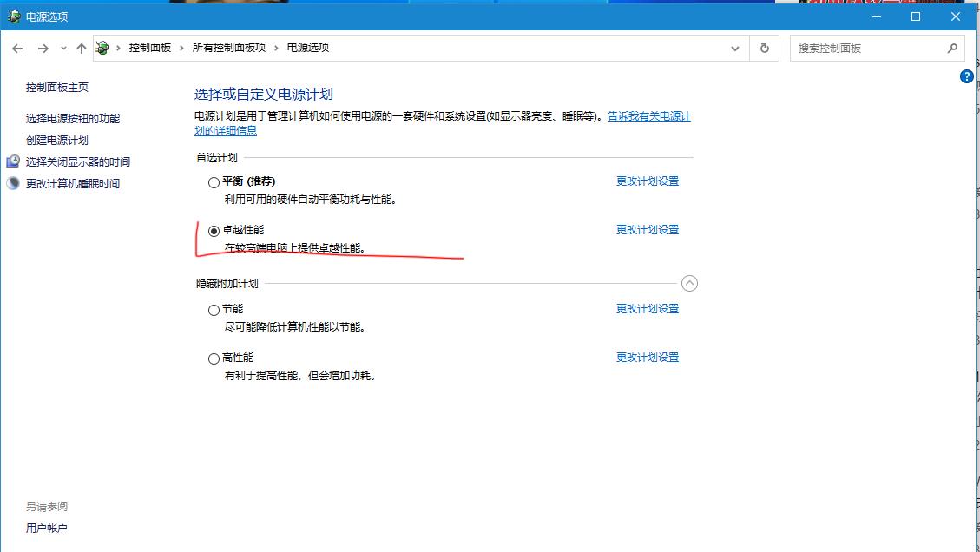
Task: Click the clock icon beside 选择关闭显示器的时间
Action: (12, 161)
